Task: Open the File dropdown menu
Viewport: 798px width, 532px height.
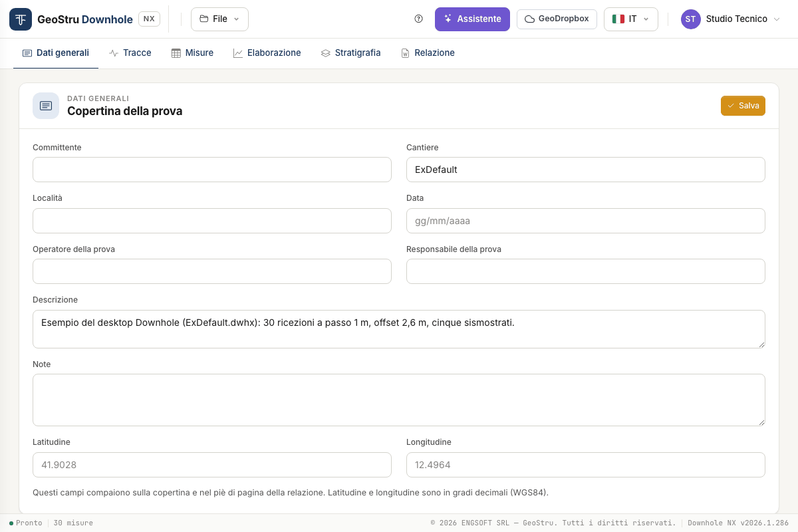Action: pyautogui.click(x=219, y=19)
